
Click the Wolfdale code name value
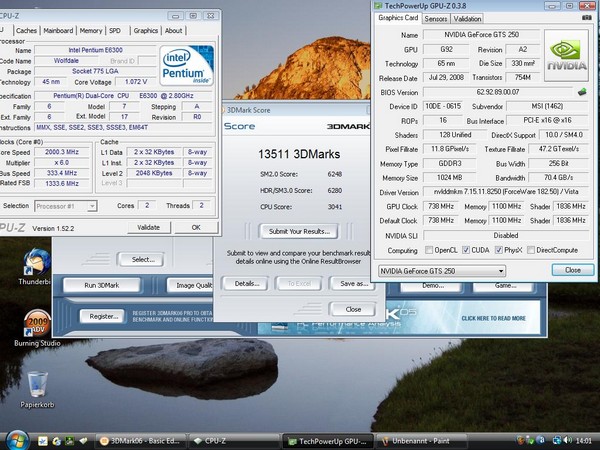click(x=66, y=60)
